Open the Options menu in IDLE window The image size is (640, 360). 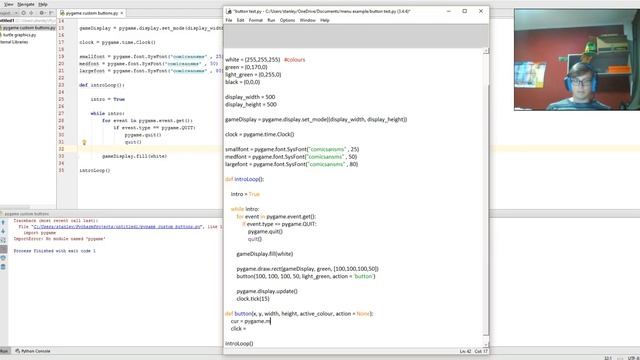[287, 20]
